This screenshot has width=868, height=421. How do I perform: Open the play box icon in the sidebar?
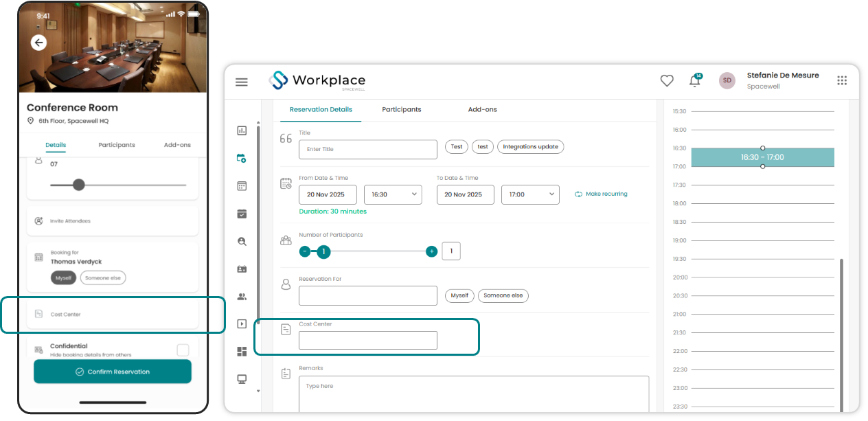tap(242, 323)
